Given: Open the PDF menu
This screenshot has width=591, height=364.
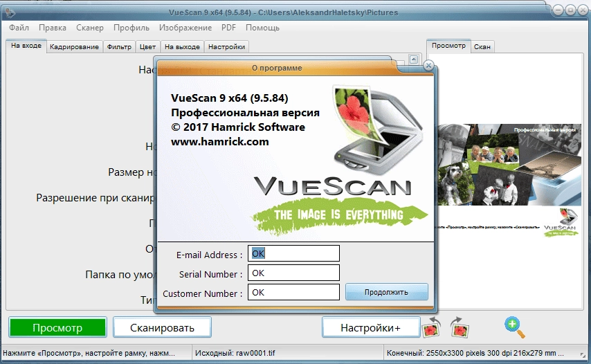Looking at the screenshot, I should click(228, 28).
